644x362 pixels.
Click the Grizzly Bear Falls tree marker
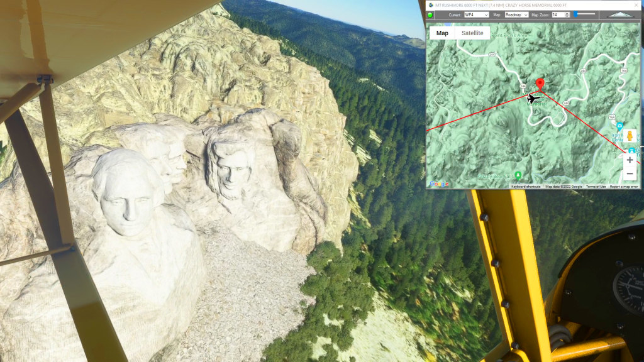click(518, 174)
